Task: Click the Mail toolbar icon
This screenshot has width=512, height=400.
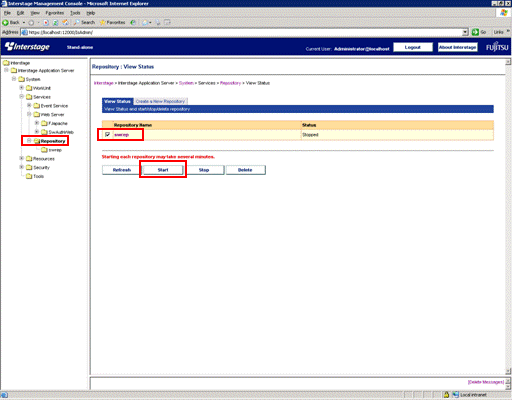Action: (x=145, y=23)
